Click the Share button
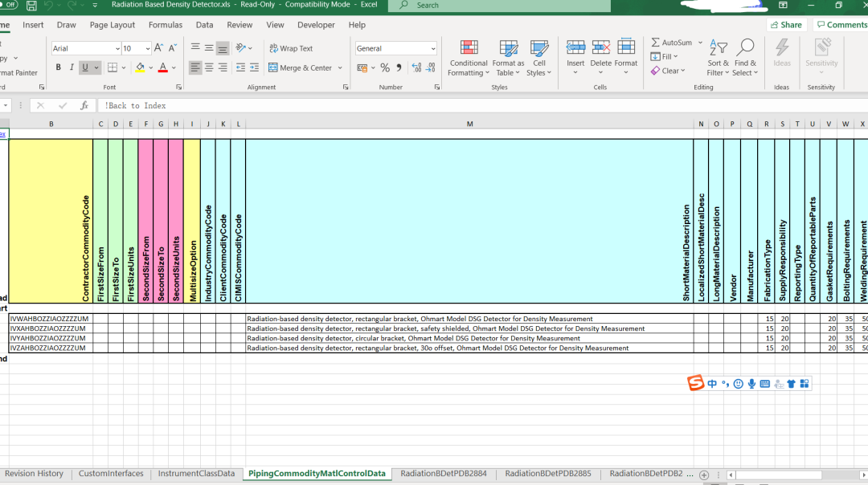 click(x=787, y=25)
